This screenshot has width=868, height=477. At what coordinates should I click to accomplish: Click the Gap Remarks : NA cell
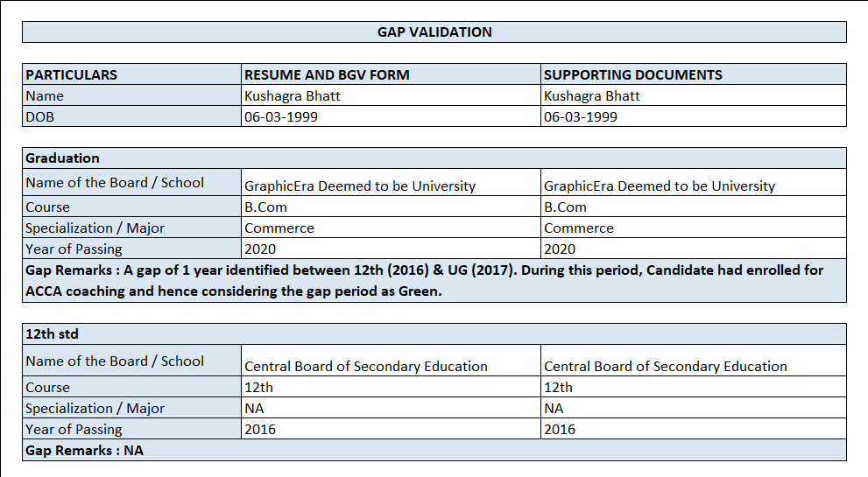(x=434, y=450)
